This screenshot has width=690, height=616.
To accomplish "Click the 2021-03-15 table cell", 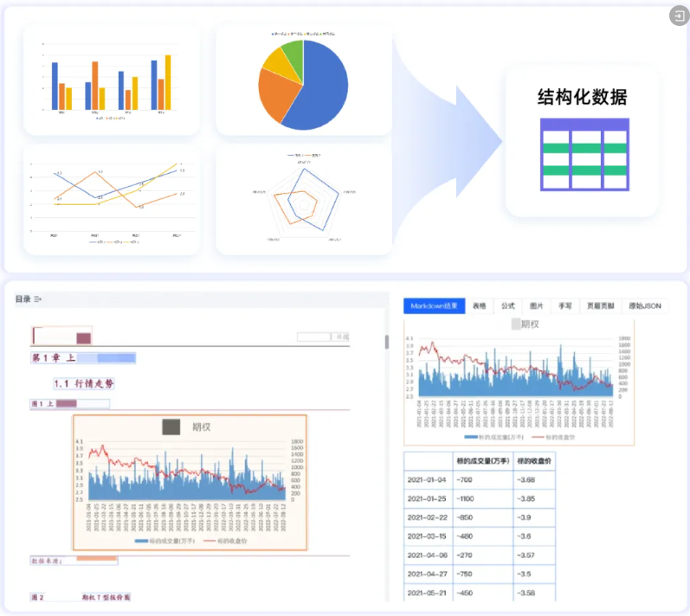I will 429,536.
